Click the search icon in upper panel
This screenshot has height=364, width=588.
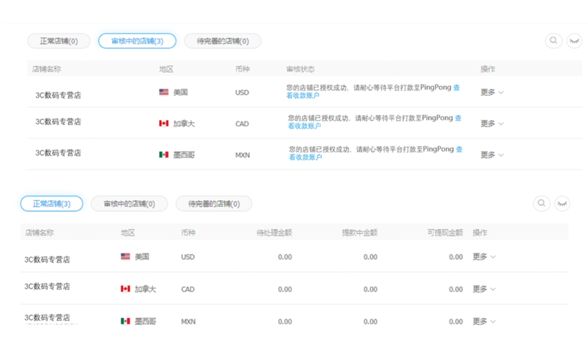point(553,41)
